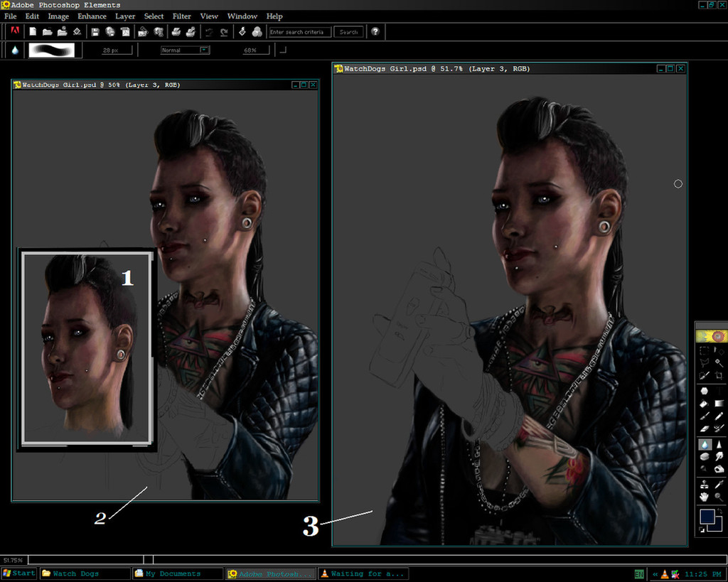Click the Save as PDF icon
Image resolution: width=728 pixels, height=582 pixels.
click(x=125, y=31)
